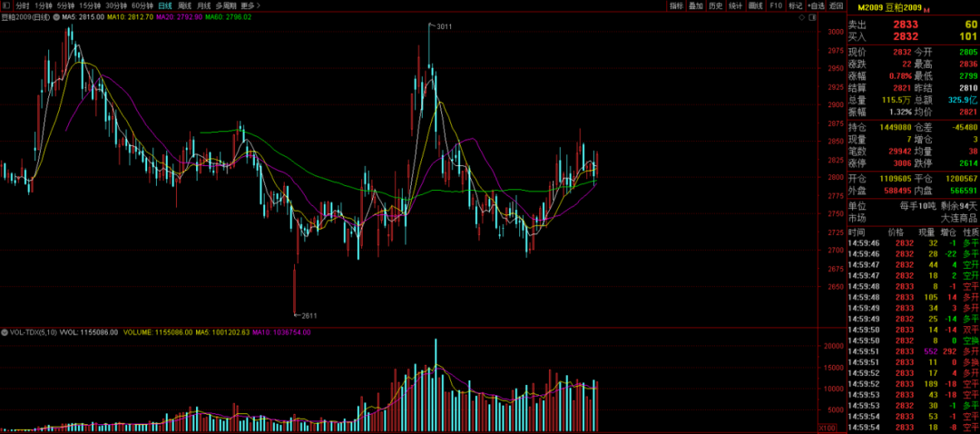Click 返回 back button

click(836, 5)
